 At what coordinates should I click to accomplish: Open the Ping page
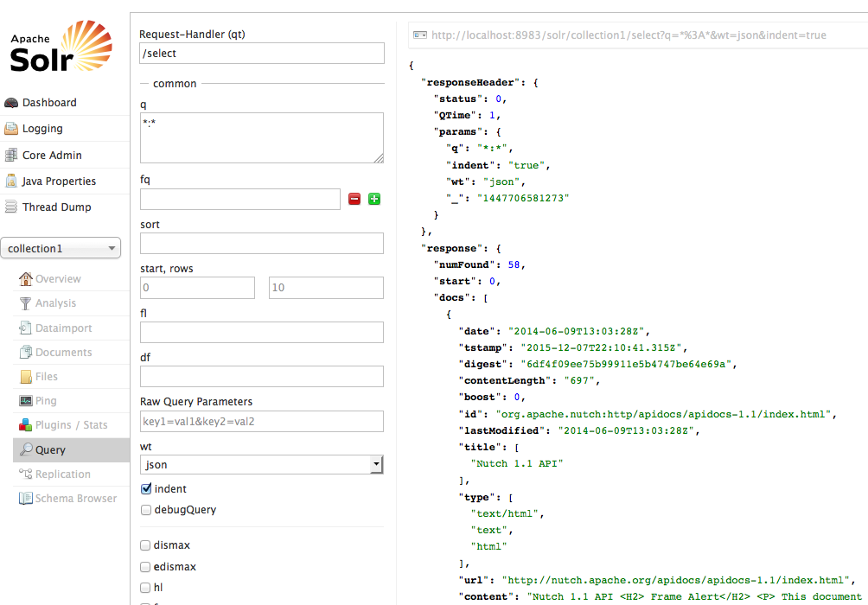[x=46, y=401]
